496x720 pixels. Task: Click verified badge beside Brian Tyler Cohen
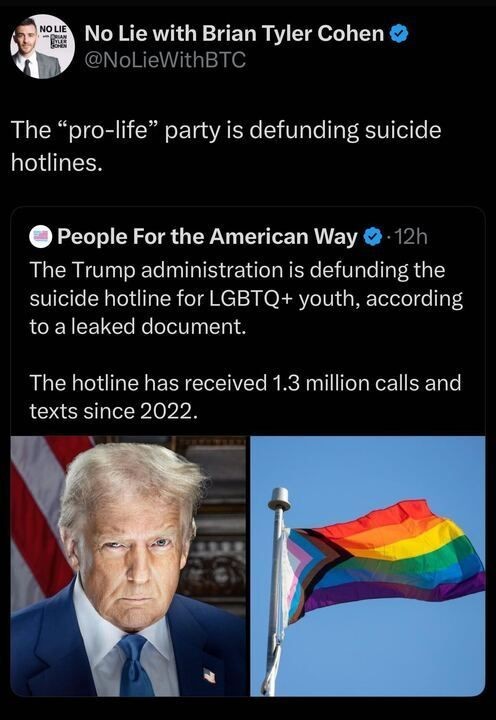pyautogui.click(x=399, y=34)
